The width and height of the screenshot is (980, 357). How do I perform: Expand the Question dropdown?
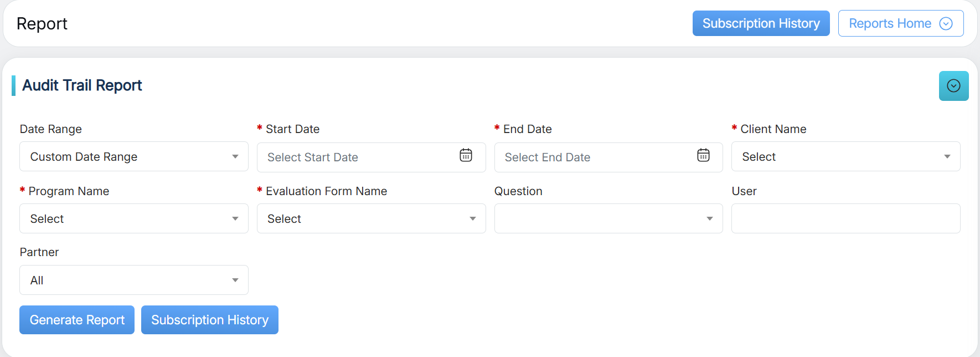point(608,219)
